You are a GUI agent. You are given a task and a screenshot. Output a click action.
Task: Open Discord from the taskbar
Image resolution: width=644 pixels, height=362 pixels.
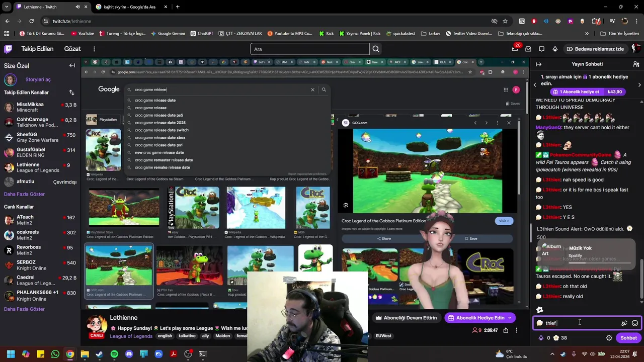(x=129, y=354)
